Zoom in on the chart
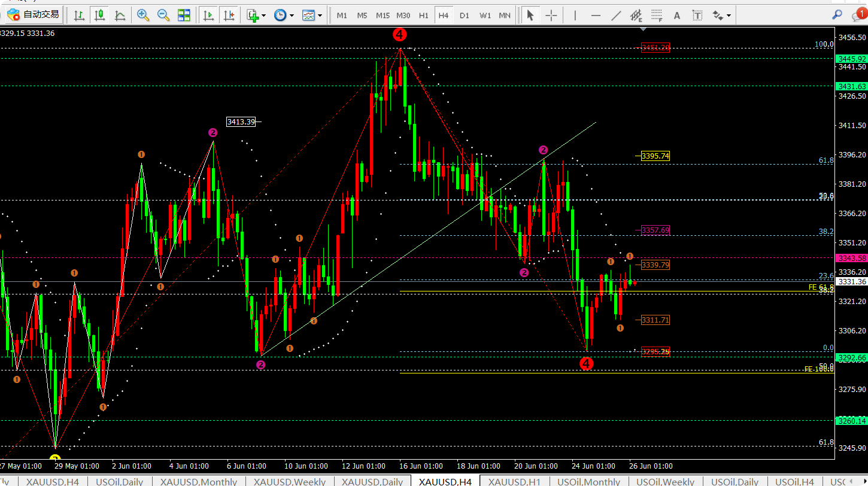 point(143,16)
